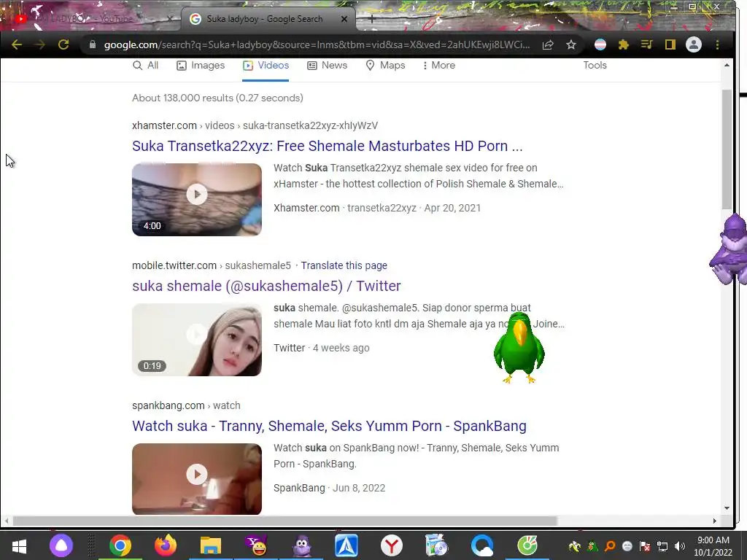Open the media control playlist icon
This screenshot has height=560, width=747.
[647, 44]
